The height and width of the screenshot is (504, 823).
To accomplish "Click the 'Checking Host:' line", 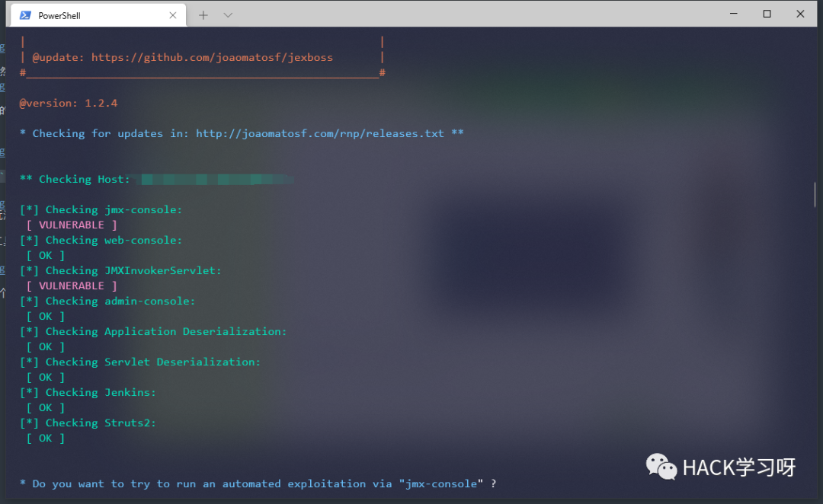I will tap(75, 179).
